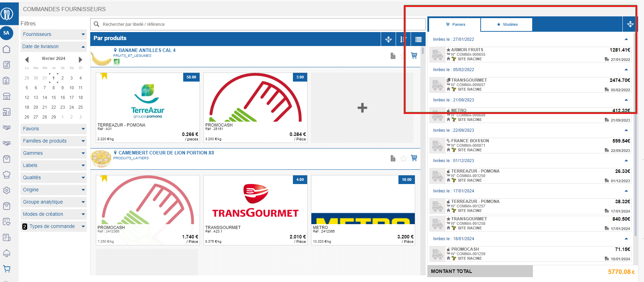
Task: Expand the Modes de création filter
Action: pos(54,214)
